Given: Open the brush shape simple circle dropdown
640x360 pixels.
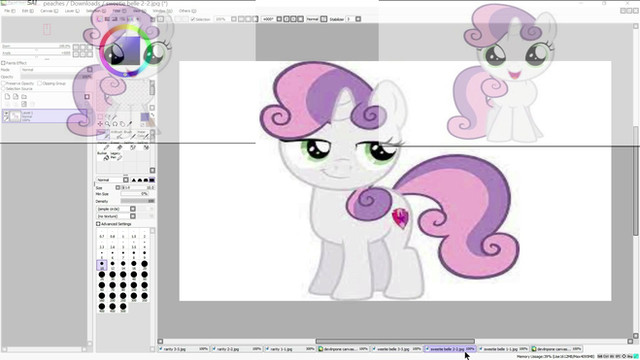Looking at the screenshot, I should click(x=116, y=209).
